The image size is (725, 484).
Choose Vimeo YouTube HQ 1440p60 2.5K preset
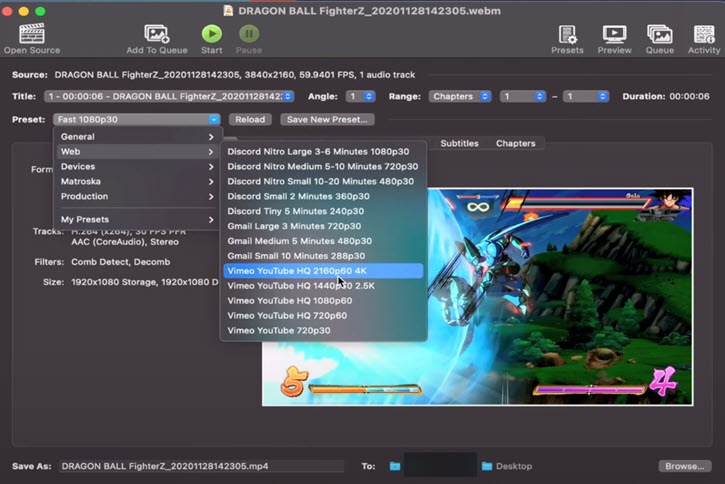pos(323,286)
